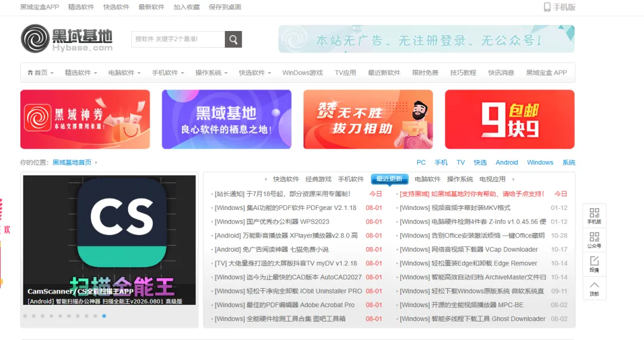This screenshot has height=340, width=644.
Task: Go to 首页 via the home icon
Action: [38, 73]
